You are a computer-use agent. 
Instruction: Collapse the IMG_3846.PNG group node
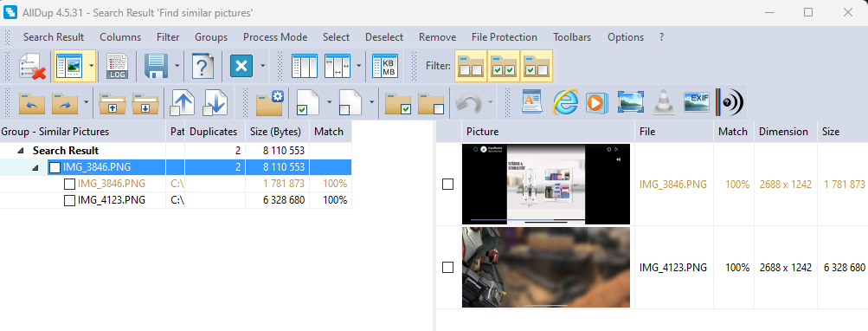coord(35,167)
